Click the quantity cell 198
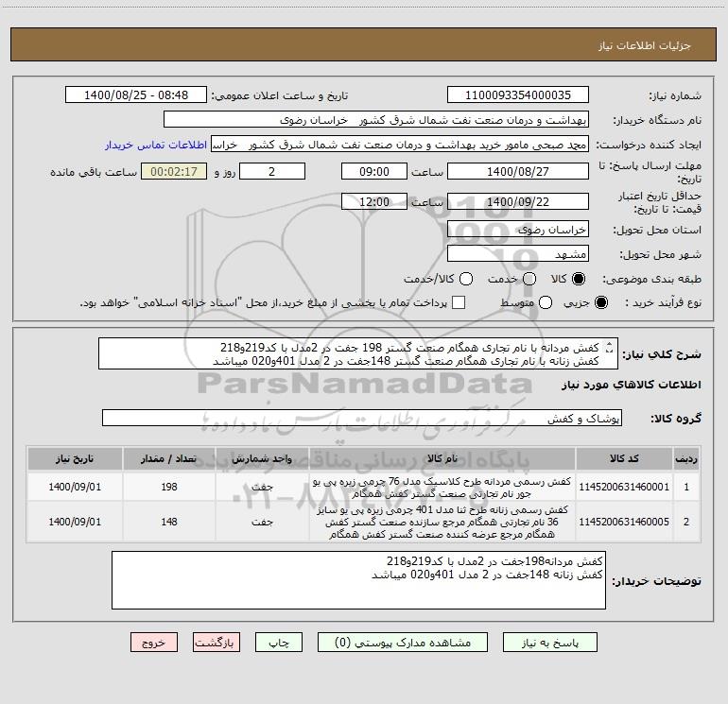The height and width of the screenshot is (704, 728). click(x=169, y=487)
